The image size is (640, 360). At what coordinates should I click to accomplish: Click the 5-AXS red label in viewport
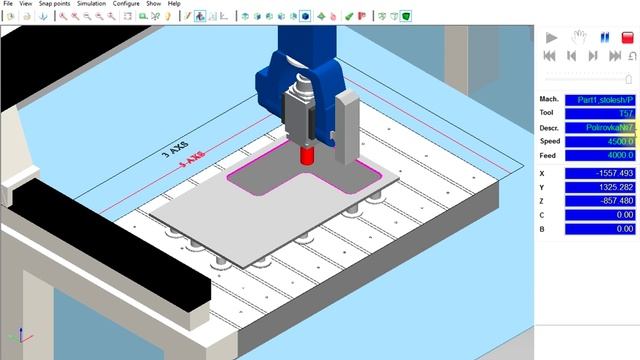tap(191, 160)
